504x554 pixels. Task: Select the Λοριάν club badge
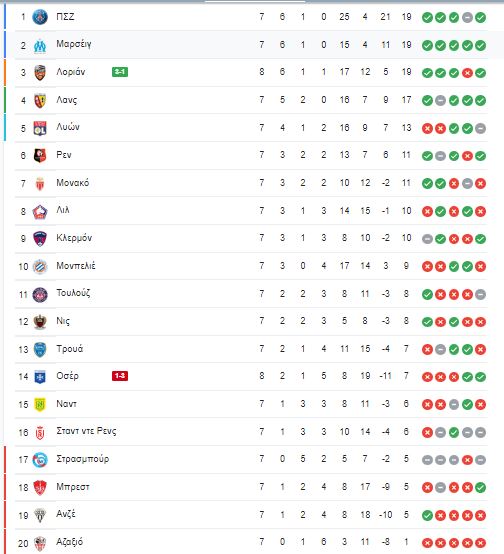pos(40,73)
